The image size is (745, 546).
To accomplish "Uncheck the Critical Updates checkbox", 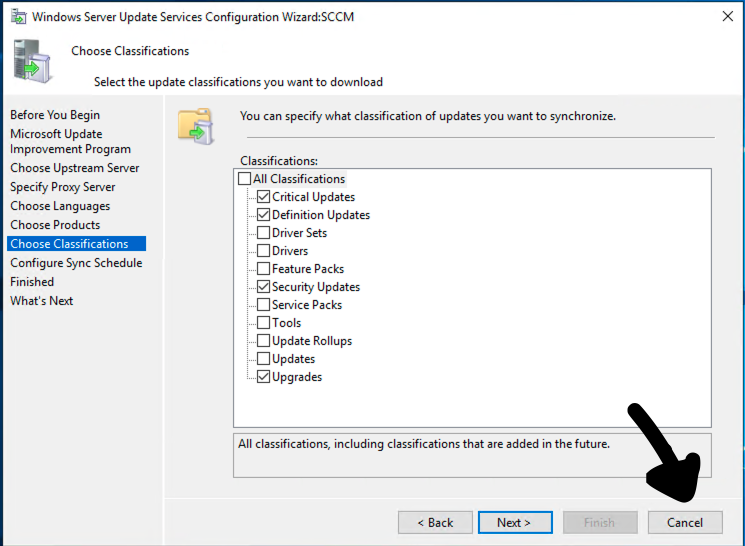I will 264,197.
